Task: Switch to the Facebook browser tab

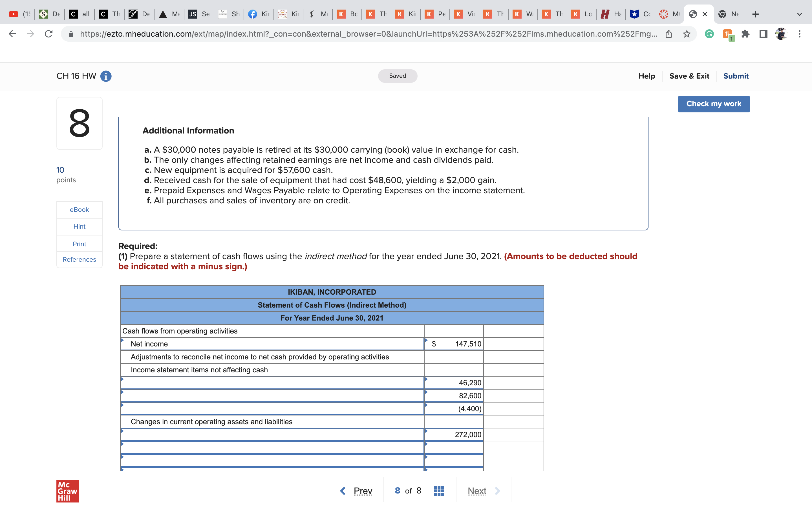Action: tap(259, 14)
